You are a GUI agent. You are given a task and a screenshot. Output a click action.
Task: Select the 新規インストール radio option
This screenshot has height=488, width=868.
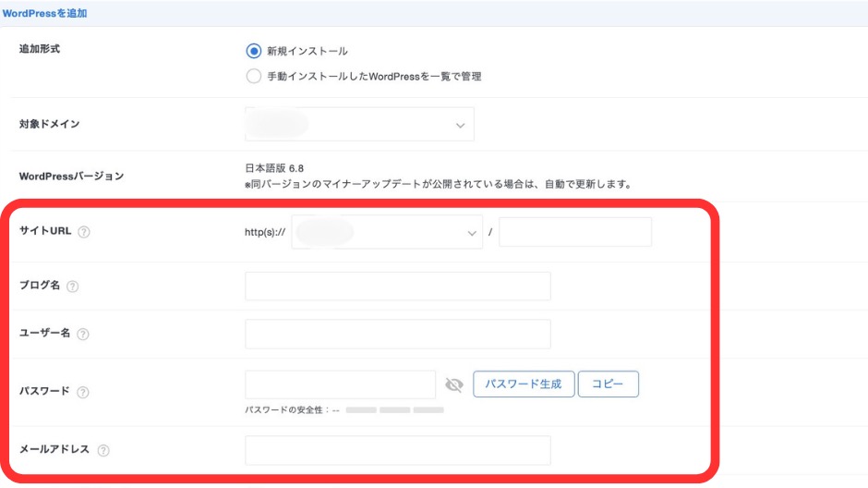(x=254, y=51)
